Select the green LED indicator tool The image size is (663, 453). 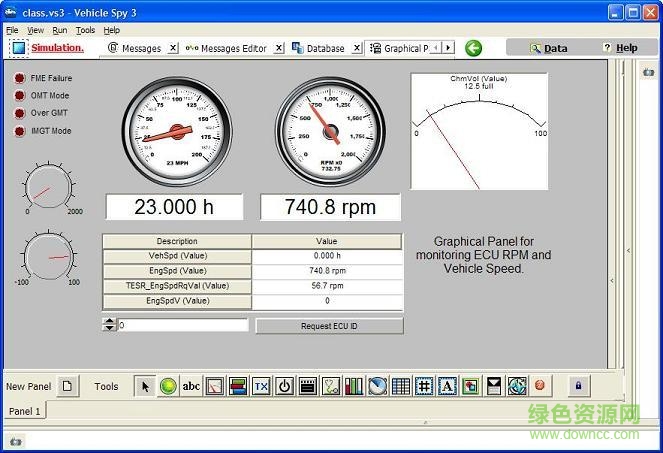click(x=168, y=386)
